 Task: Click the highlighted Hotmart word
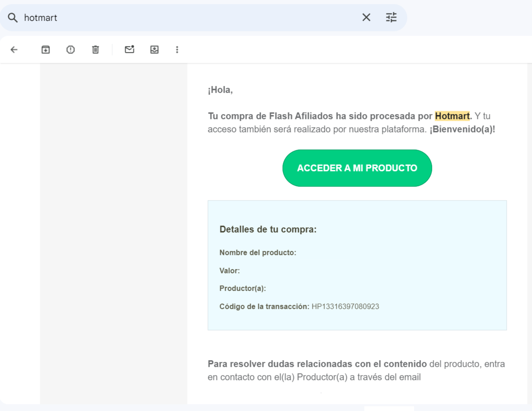coord(452,116)
